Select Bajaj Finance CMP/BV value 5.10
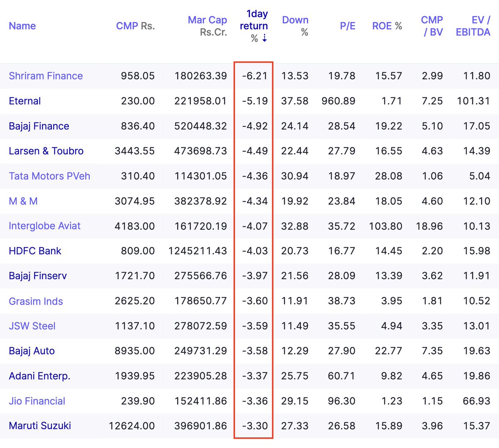Image resolution: width=499 pixels, height=448 pixels. (x=432, y=126)
